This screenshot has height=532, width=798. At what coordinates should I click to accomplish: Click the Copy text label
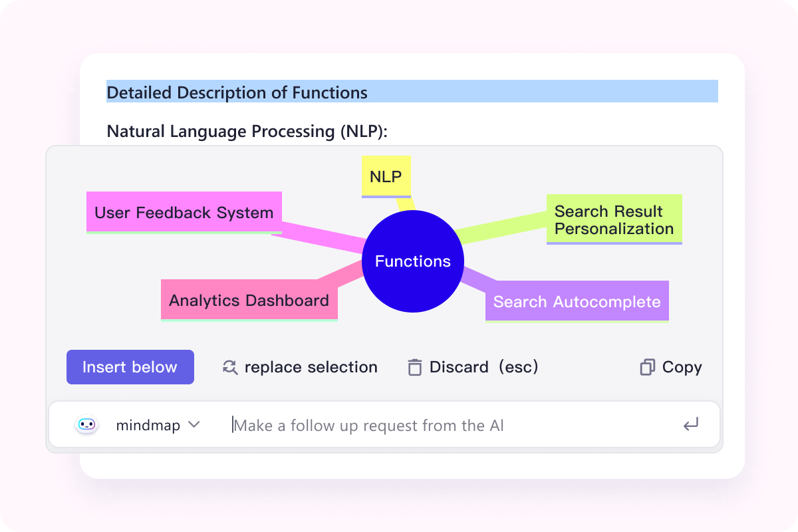(682, 367)
